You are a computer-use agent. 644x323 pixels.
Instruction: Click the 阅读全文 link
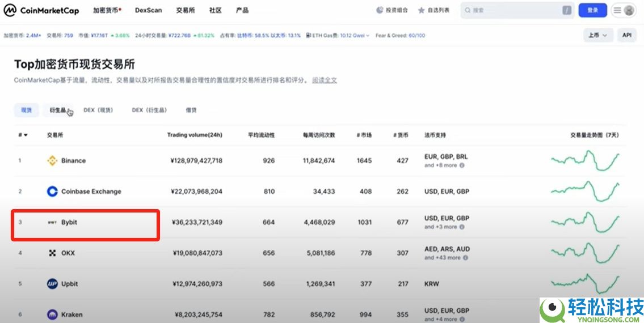[x=325, y=80]
